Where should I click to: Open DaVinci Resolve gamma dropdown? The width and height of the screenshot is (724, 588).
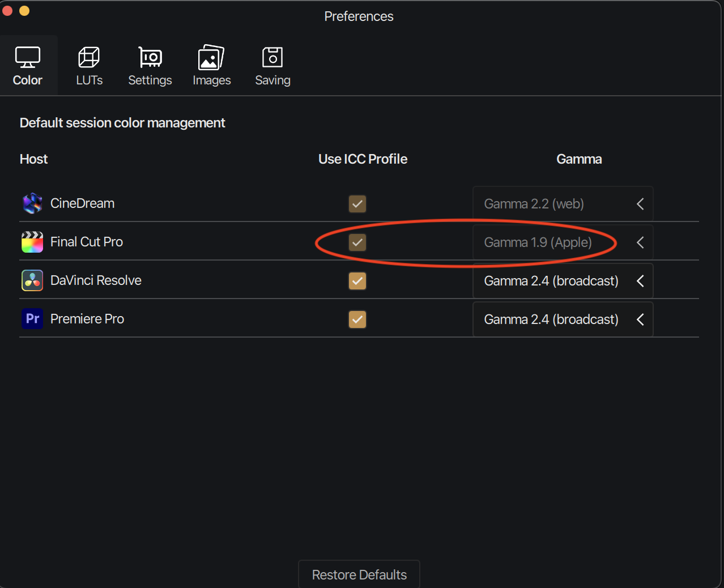click(563, 281)
